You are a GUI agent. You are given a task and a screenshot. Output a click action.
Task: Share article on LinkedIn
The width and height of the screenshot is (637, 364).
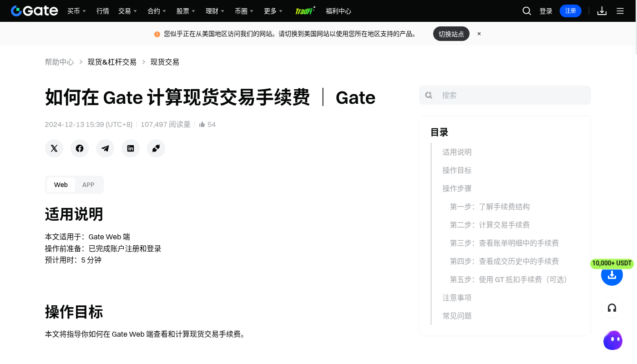(131, 148)
